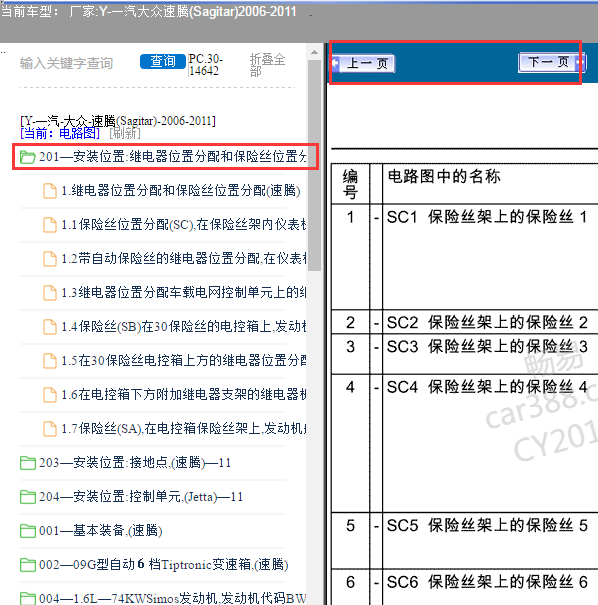Expand folder 004—1.6L—74KWSimos发动机
598x605 pixels.
(x=172, y=598)
